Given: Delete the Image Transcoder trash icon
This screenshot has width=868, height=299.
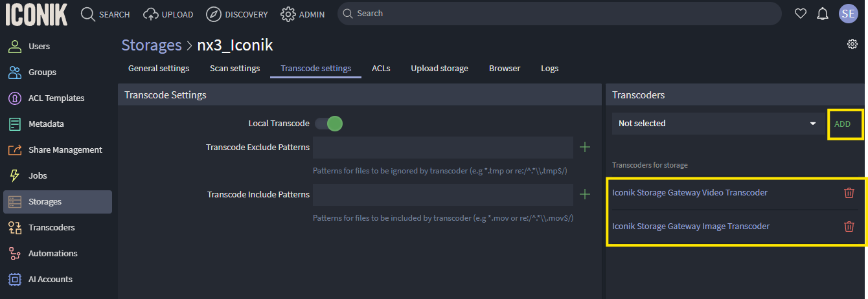Looking at the screenshot, I should coord(849,226).
